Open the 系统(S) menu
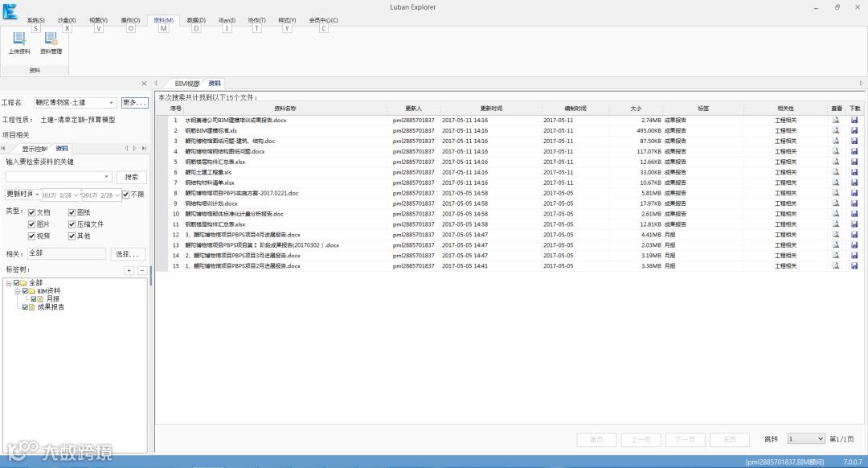Screen dimensions: 868x468 [36, 20]
